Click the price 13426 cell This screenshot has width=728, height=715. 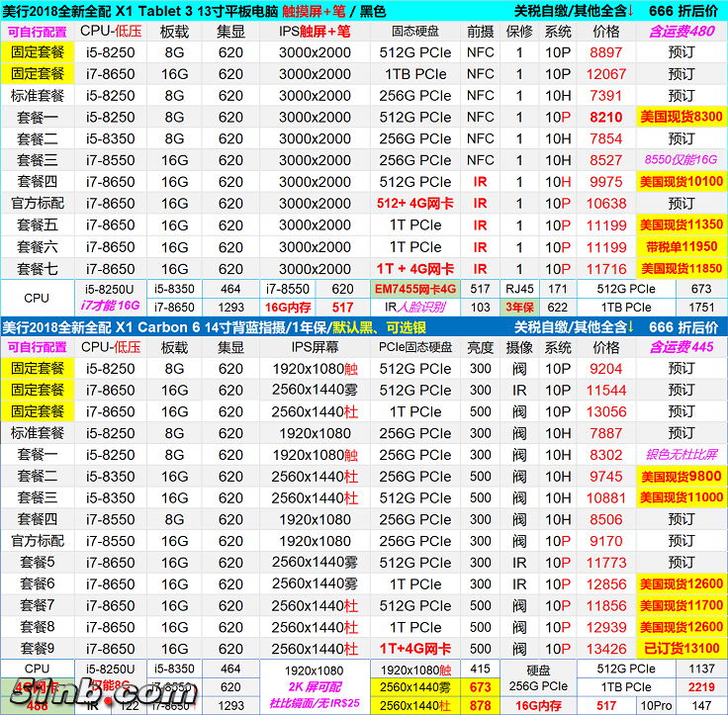pyautogui.click(x=606, y=649)
